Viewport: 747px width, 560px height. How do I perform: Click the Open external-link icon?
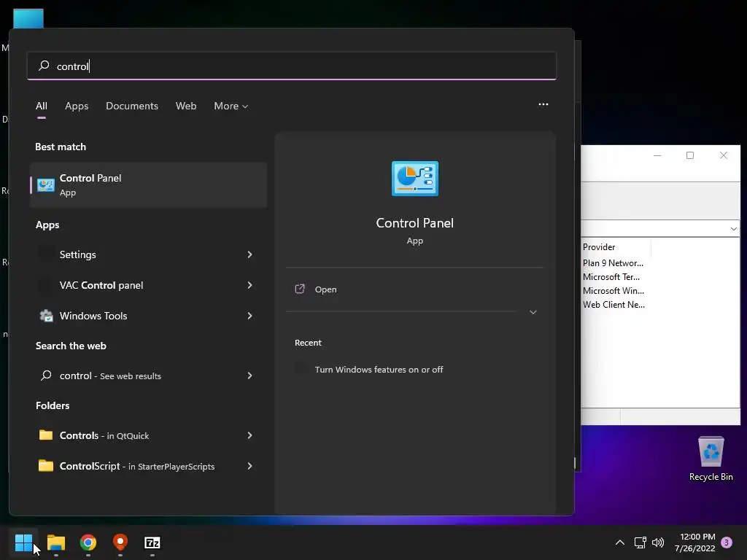[x=300, y=289]
